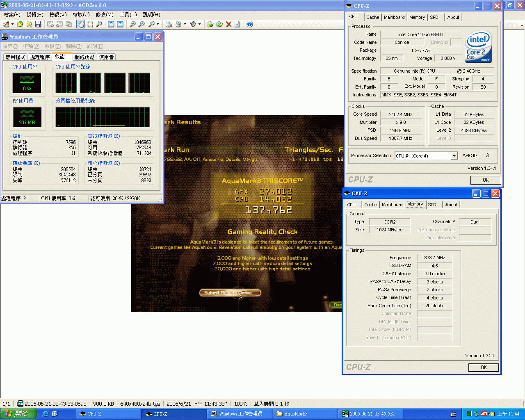Click the properties checkmark sheet icon
Viewport: 525px width, 420px height.
pyautogui.click(x=237, y=24)
